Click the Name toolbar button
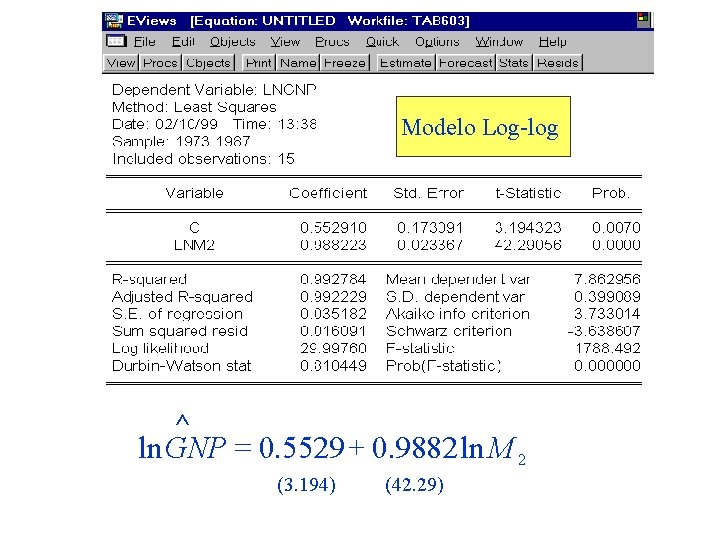The image size is (720, 540). 298,63
